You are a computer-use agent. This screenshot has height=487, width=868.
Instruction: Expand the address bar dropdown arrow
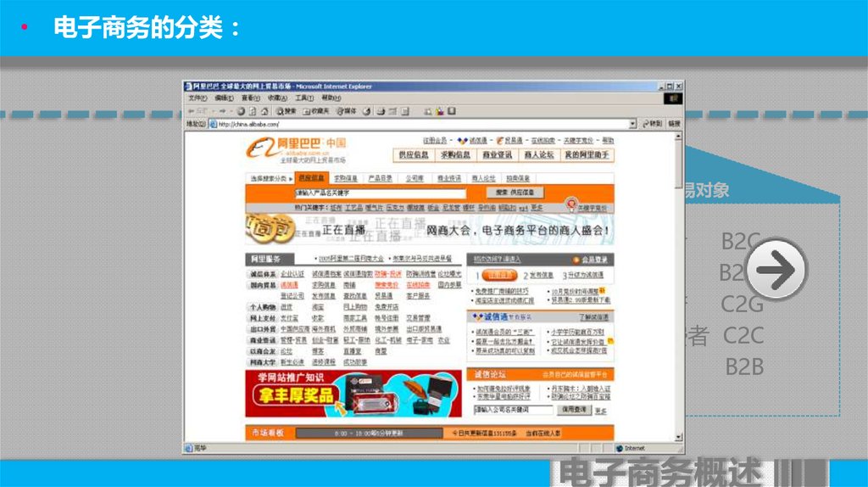click(x=632, y=124)
